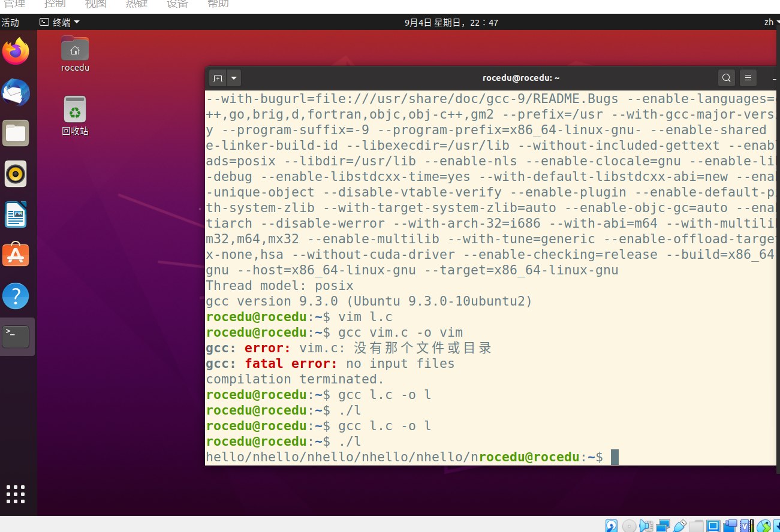
Task: Click the 'compilation terminated.' line
Action: pyautogui.click(x=295, y=379)
